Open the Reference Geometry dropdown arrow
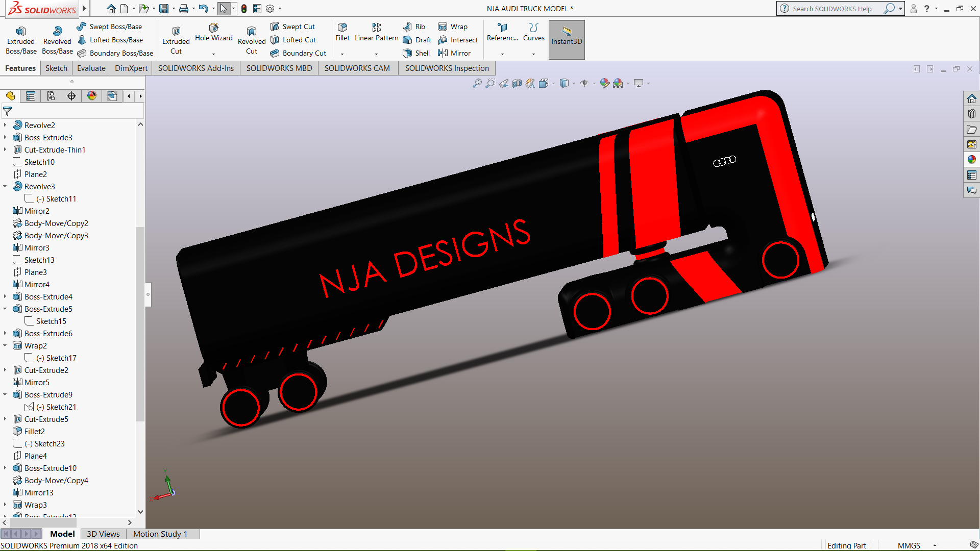Viewport: 980px width, 551px height. 502,54
